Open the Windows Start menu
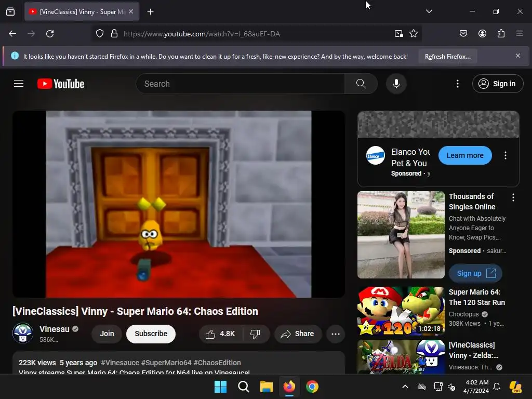 click(x=220, y=387)
